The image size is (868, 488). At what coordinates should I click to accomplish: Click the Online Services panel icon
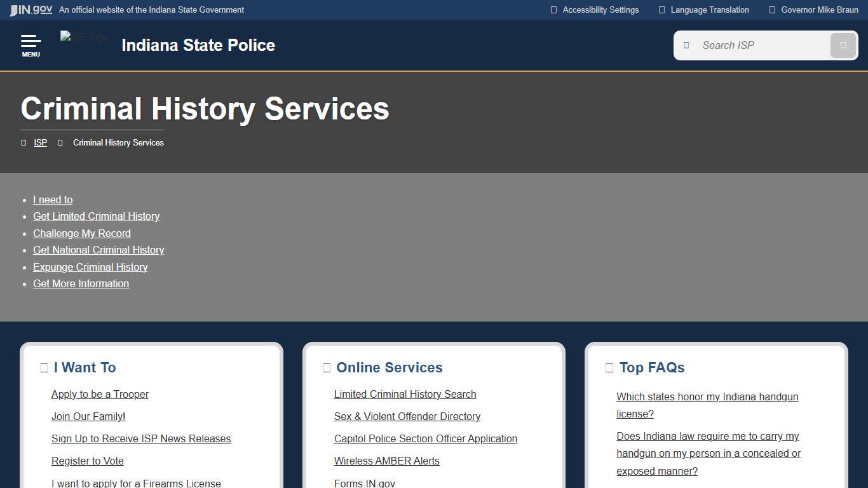(326, 367)
